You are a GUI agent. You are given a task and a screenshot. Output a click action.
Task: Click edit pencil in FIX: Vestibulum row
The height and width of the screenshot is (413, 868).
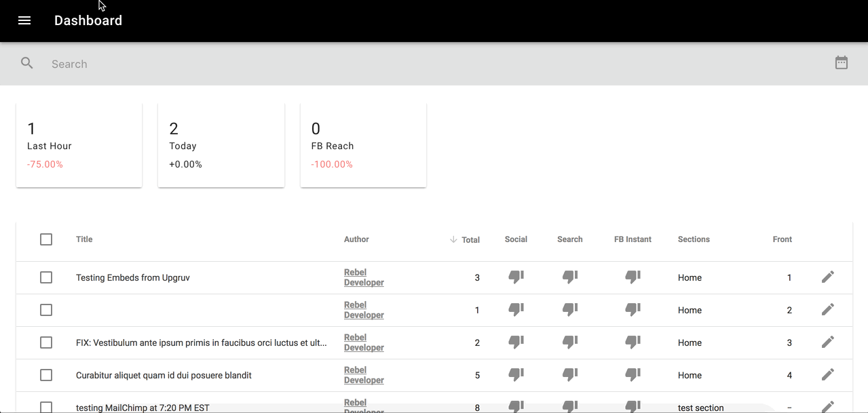[827, 342]
